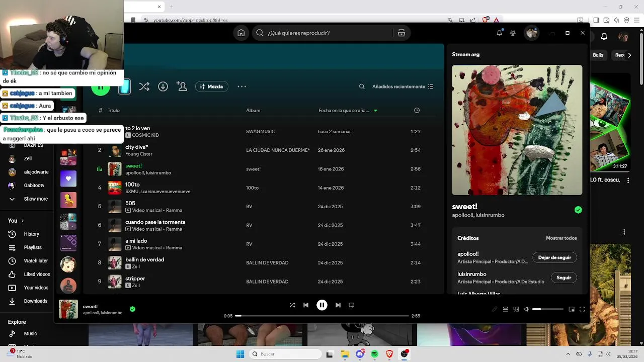
Task: Search within the playlist using magnifier icon
Action: [x=362, y=86]
